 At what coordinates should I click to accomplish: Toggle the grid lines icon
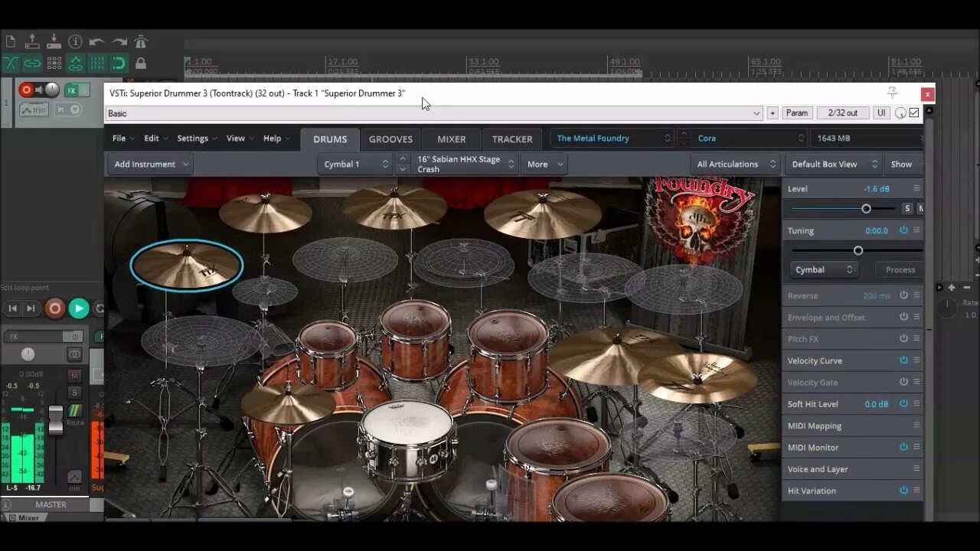[x=97, y=63]
